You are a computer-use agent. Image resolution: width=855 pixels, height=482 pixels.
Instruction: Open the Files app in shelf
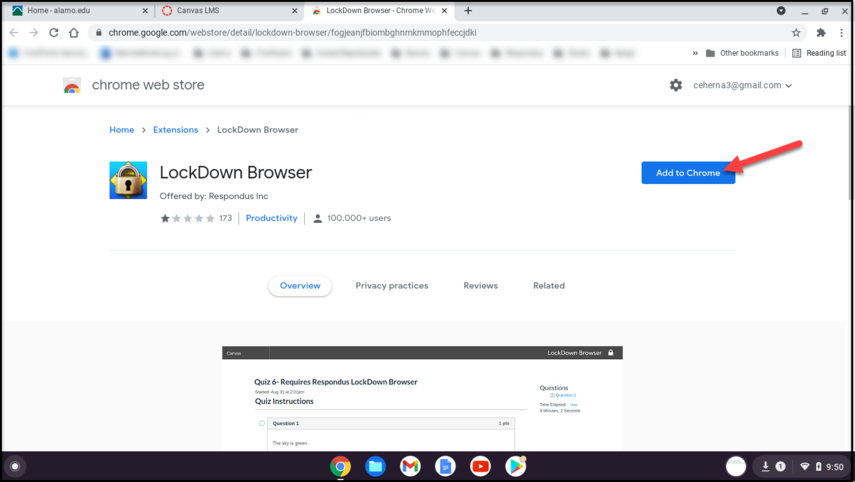coord(375,466)
